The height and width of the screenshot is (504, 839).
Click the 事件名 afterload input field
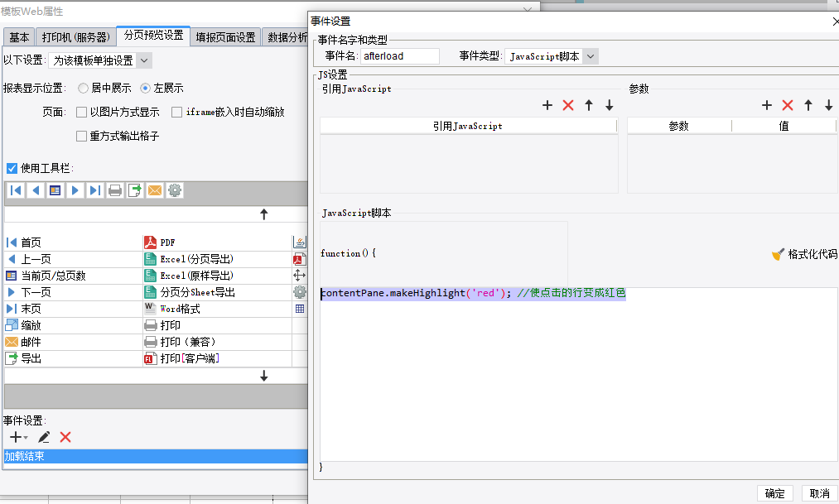pyautogui.click(x=400, y=56)
